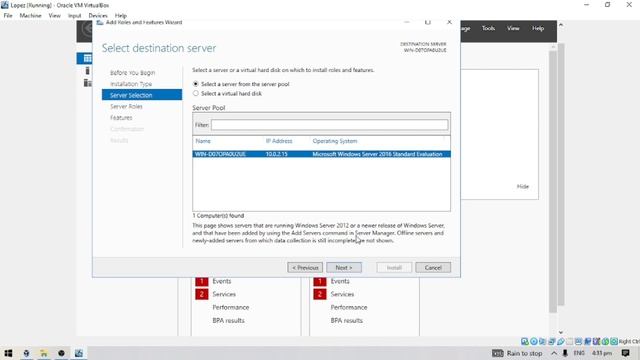Open the VirtualBox Machine menu
Viewport: 640px width, 360px height.
click(31, 16)
